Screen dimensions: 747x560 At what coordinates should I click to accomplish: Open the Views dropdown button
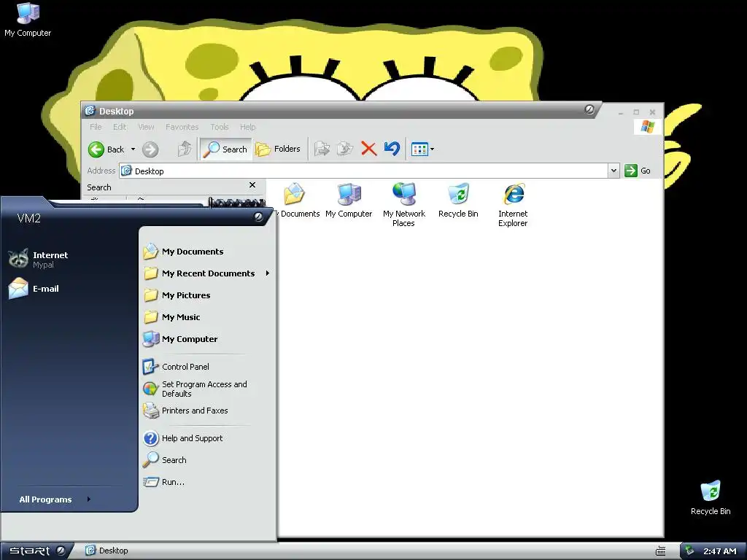pyautogui.click(x=422, y=149)
